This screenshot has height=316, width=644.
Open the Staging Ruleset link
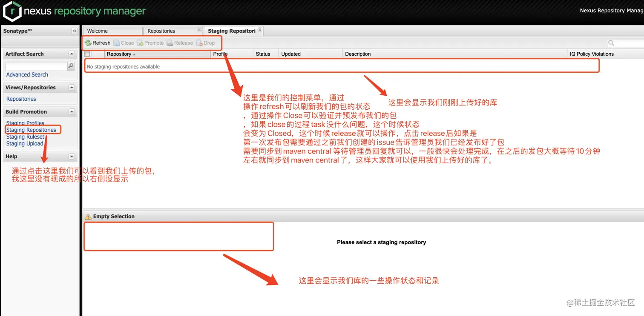click(x=25, y=137)
